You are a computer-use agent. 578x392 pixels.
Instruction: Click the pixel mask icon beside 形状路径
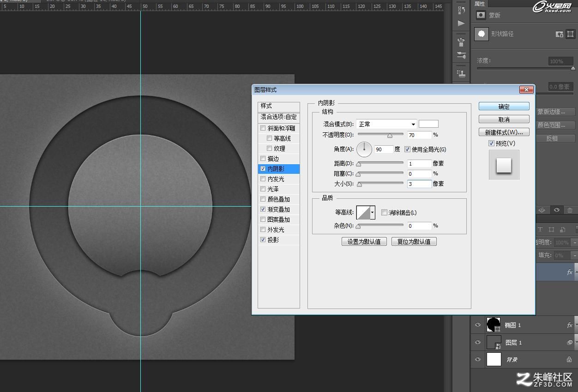[559, 34]
